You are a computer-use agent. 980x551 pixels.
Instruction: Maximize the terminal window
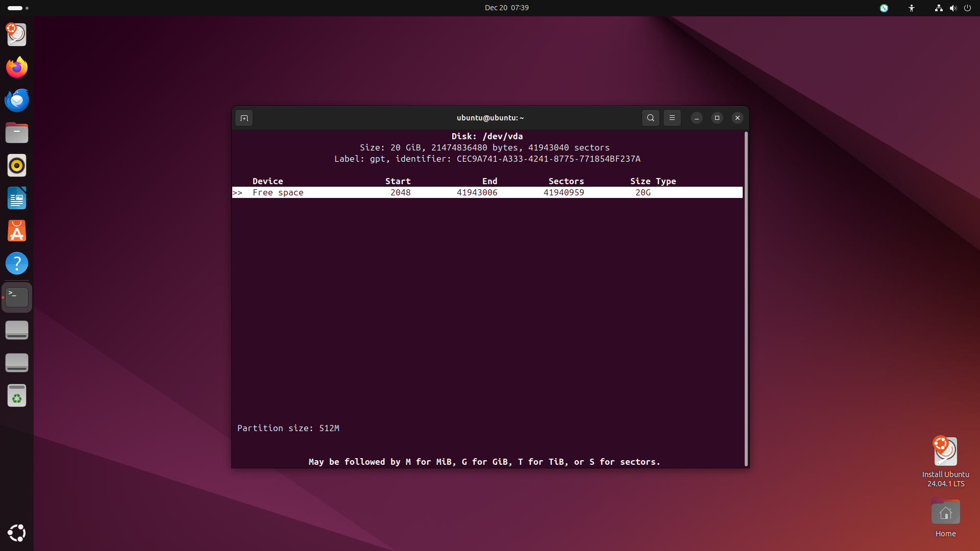pyautogui.click(x=717, y=118)
